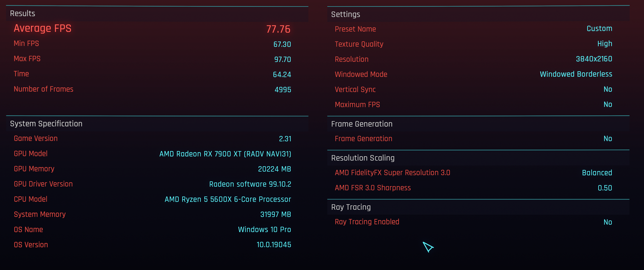Click the OS Version value
The width and height of the screenshot is (644, 270).
coord(274,244)
